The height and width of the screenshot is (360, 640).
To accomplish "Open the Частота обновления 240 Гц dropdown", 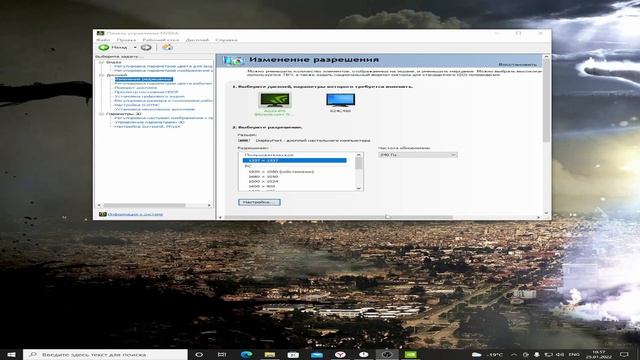I will click(x=418, y=155).
